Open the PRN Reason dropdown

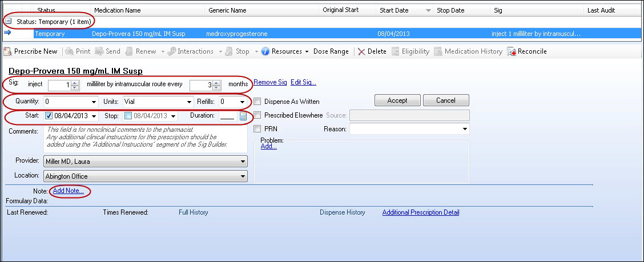click(x=465, y=129)
